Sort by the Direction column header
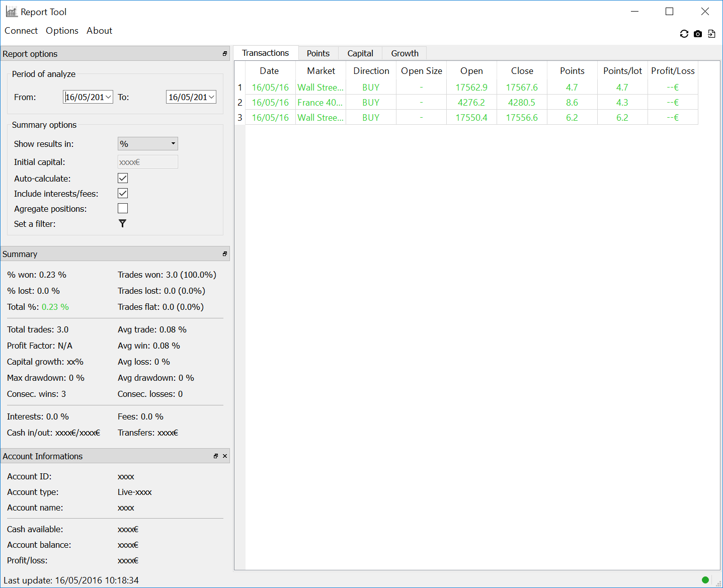The image size is (723, 588). point(371,71)
